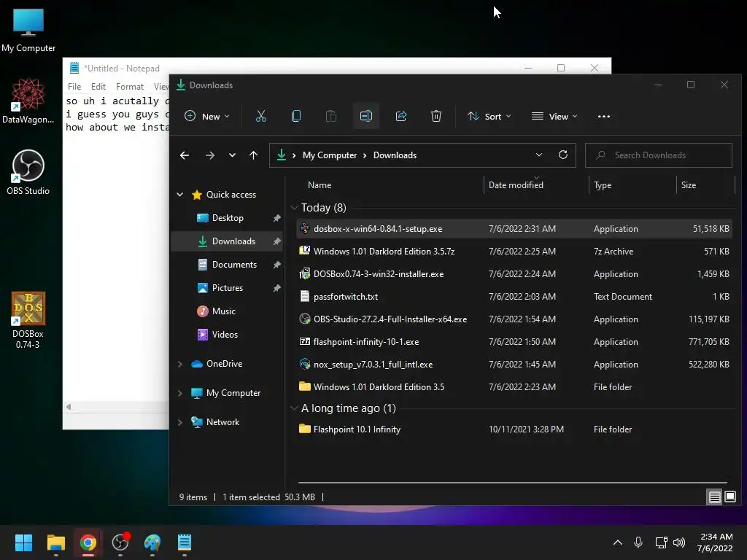Click the Delete trash icon in Explorer toolbar
This screenshot has width=747, height=560.
(436, 116)
